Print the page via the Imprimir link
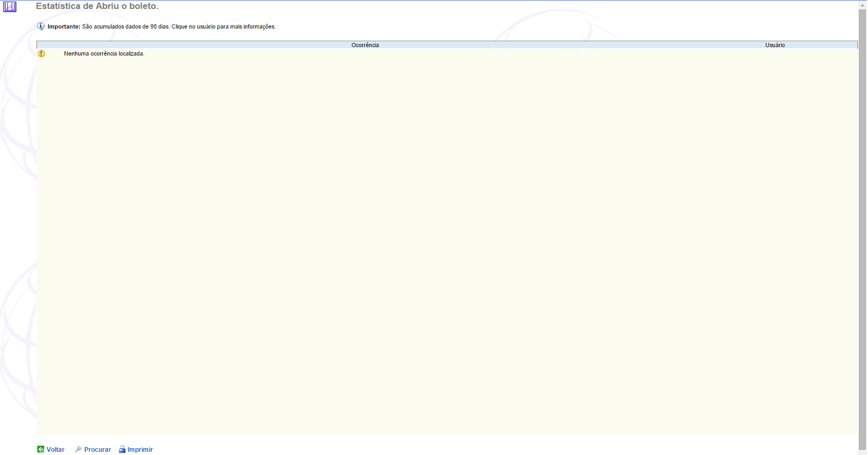868x455 pixels. click(x=140, y=450)
